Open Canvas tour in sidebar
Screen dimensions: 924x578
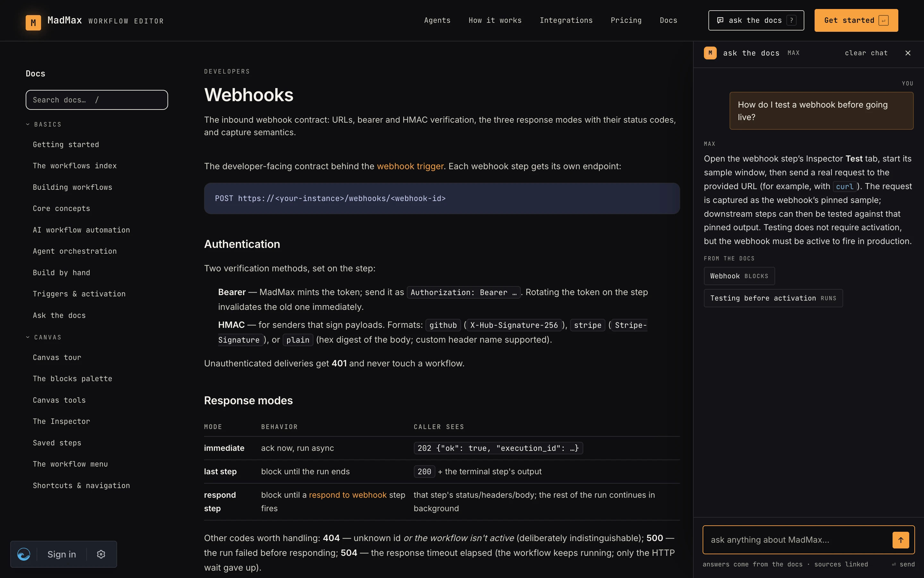pyautogui.click(x=57, y=357)
